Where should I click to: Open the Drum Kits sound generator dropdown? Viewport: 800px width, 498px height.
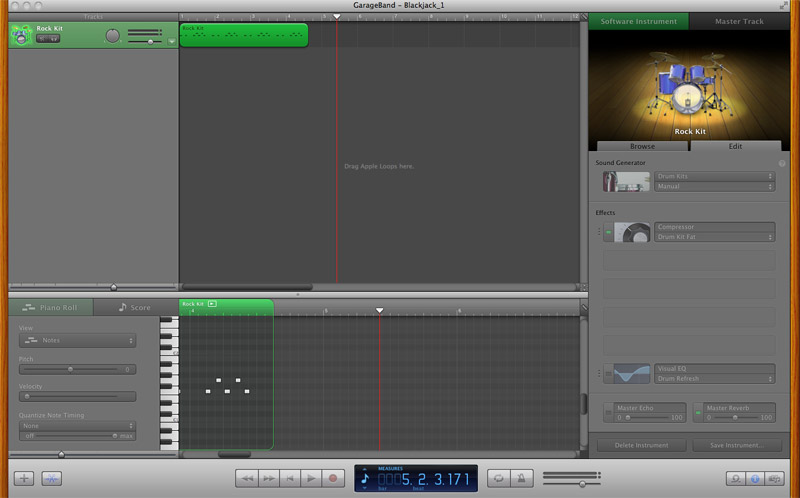pyautogui.click(x=714, y=176)
